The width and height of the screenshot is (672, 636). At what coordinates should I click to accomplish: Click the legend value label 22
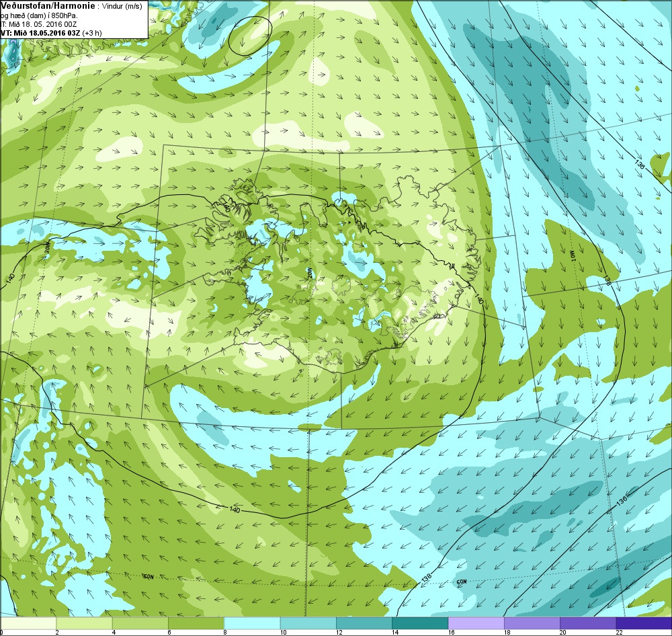pos(619,632)
